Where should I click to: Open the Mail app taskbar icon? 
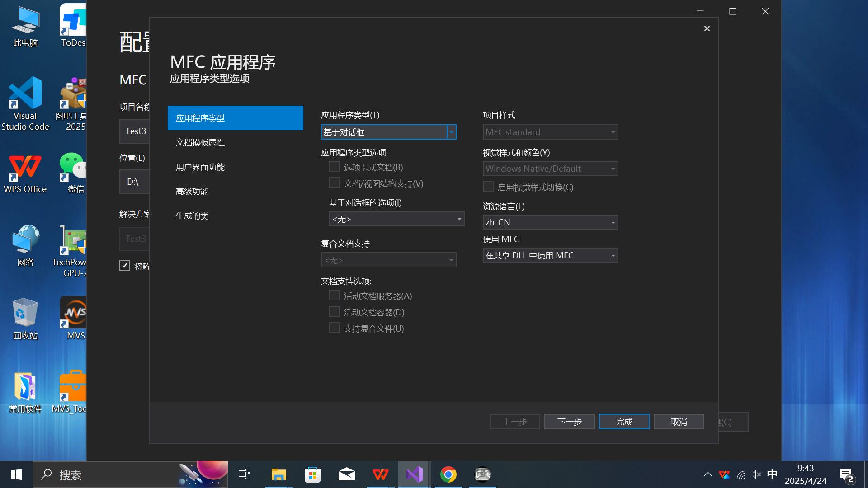point(346,474)
